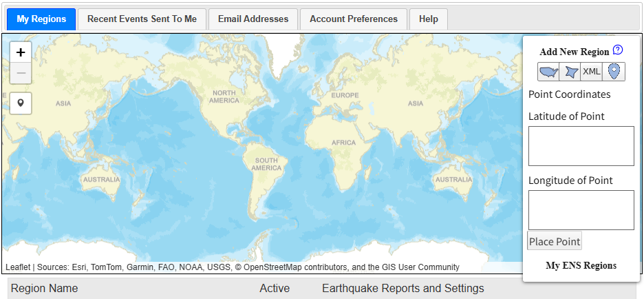
Task: Pick the XML region import button
Action: click(x=592, y=72)
